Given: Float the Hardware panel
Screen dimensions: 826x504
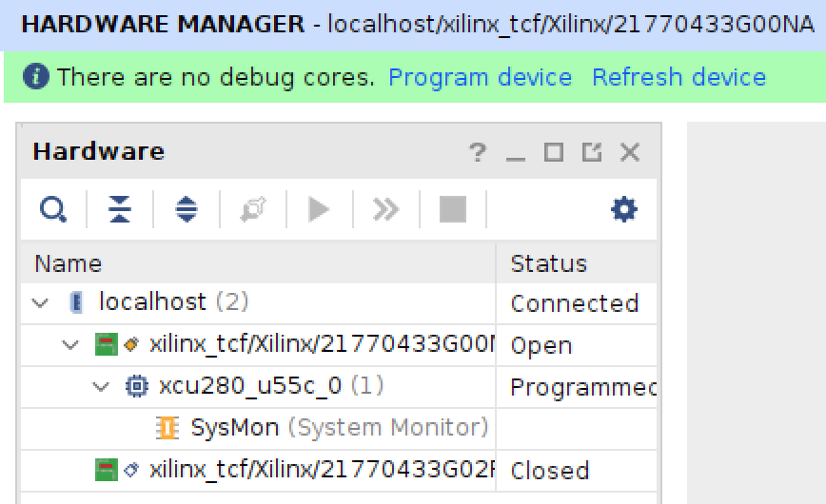Looking at the screenshot, I should pos(592,152).
